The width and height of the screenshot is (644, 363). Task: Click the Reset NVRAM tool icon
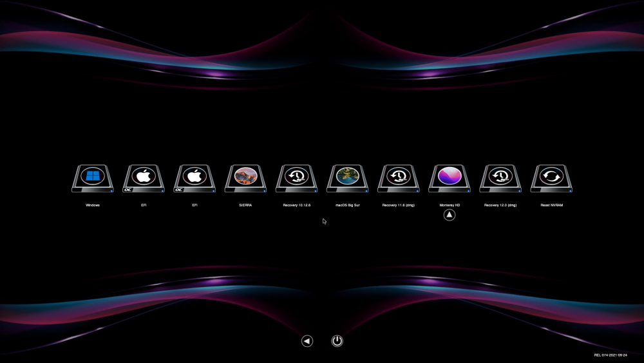point(551,179)
